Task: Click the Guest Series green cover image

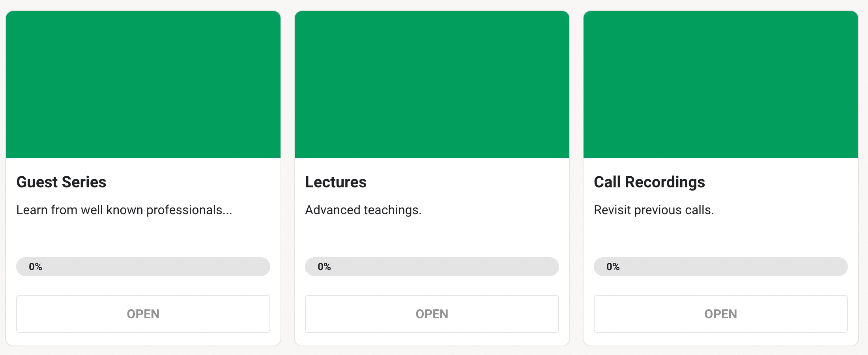Action: pyautogui.click(x=143, y=84)
